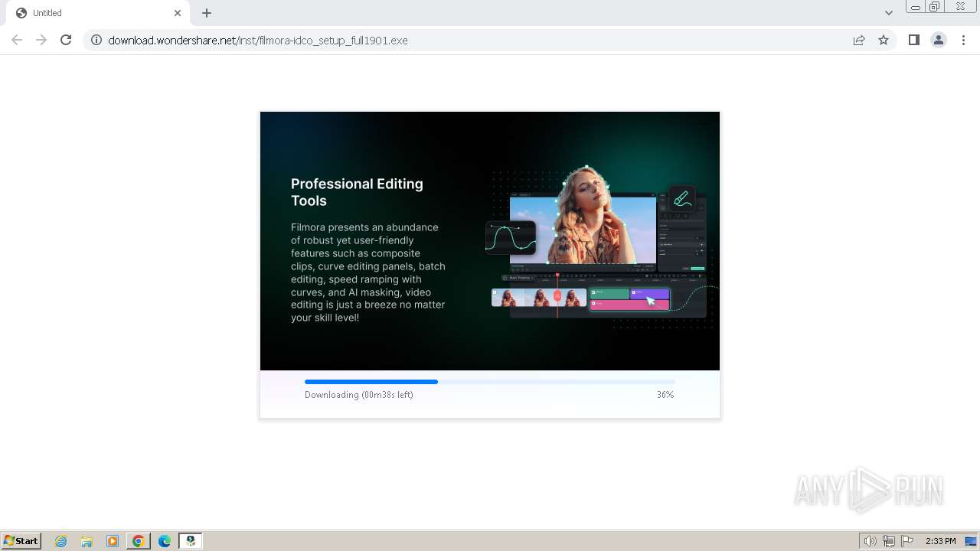Click the address bar URL
The height and width of the screenshot is (551, 980).
click(x=258, y=41)
